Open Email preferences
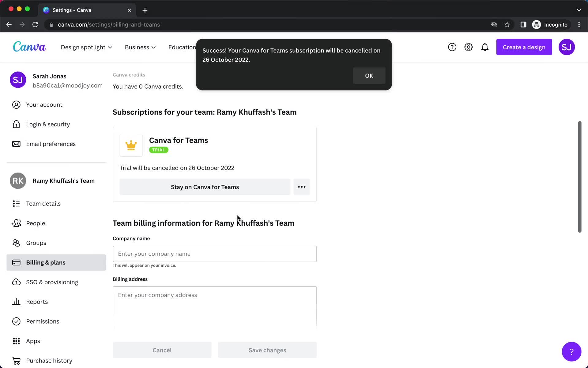 (56, 144)
